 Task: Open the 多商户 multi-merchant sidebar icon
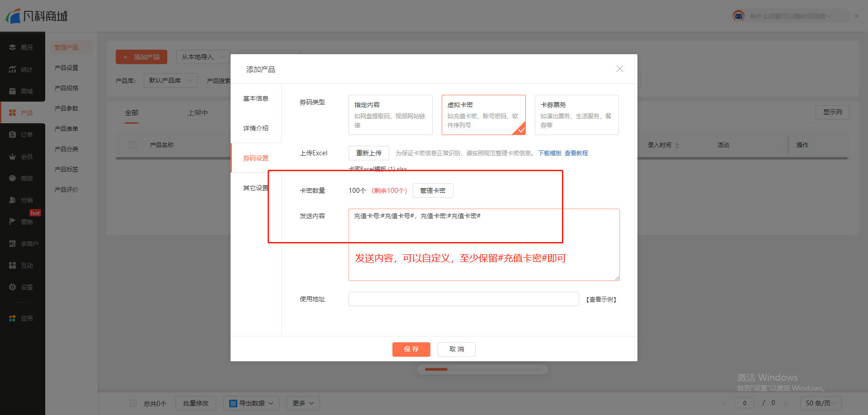(x=13, y=244)
